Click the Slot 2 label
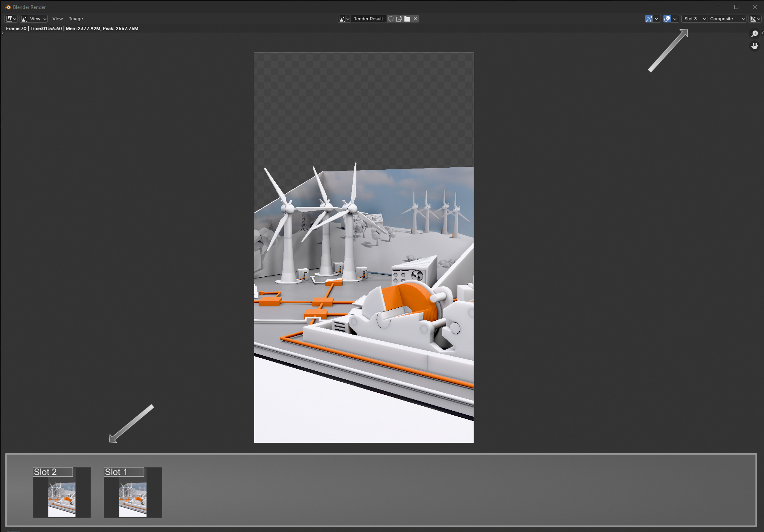764x532 pixels. point(53,472)
